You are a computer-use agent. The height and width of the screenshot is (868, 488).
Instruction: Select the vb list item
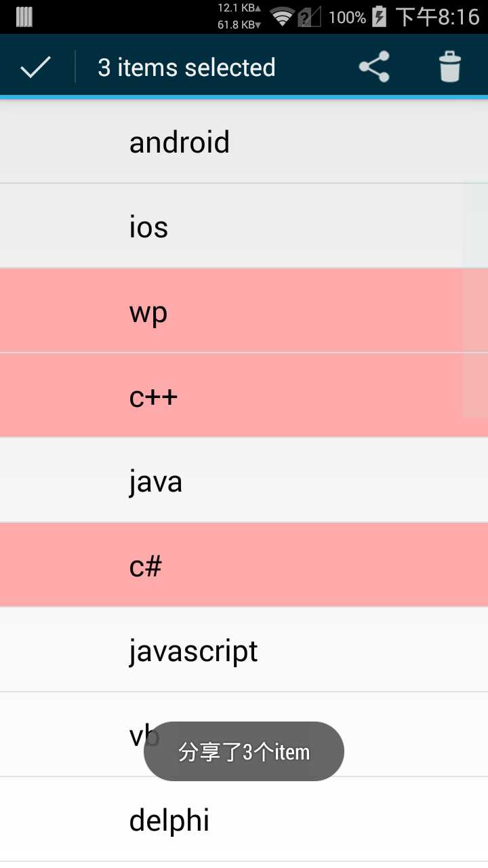click(244, 734)
